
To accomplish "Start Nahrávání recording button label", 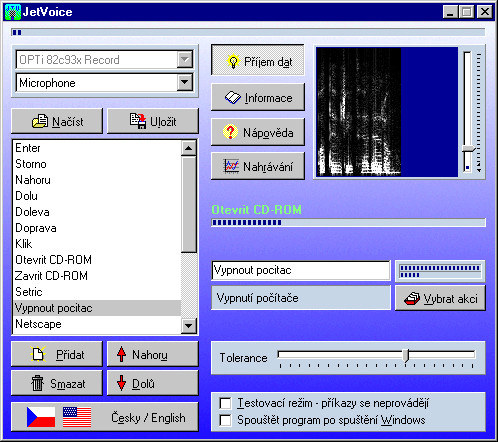I will pos(268,166).
